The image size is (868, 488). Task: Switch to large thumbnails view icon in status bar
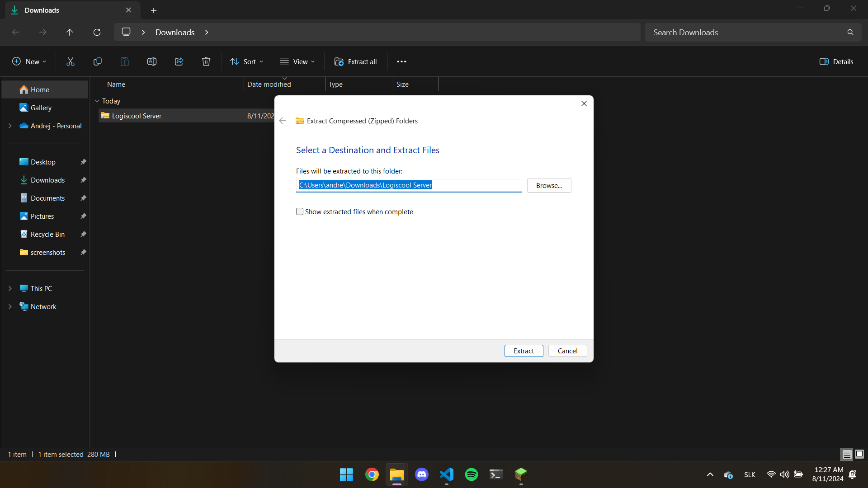tap(859, 454)
